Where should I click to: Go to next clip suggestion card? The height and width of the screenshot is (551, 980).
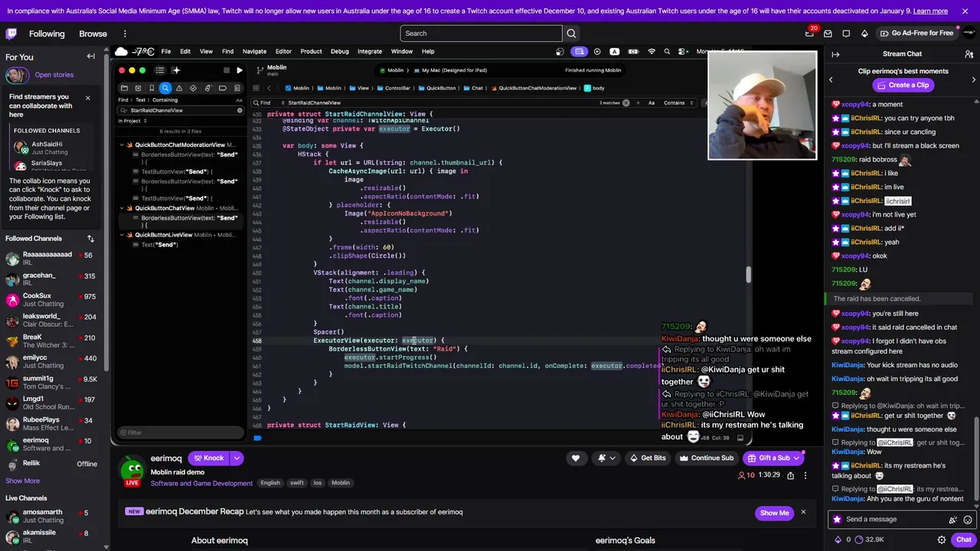pos(973,80)
